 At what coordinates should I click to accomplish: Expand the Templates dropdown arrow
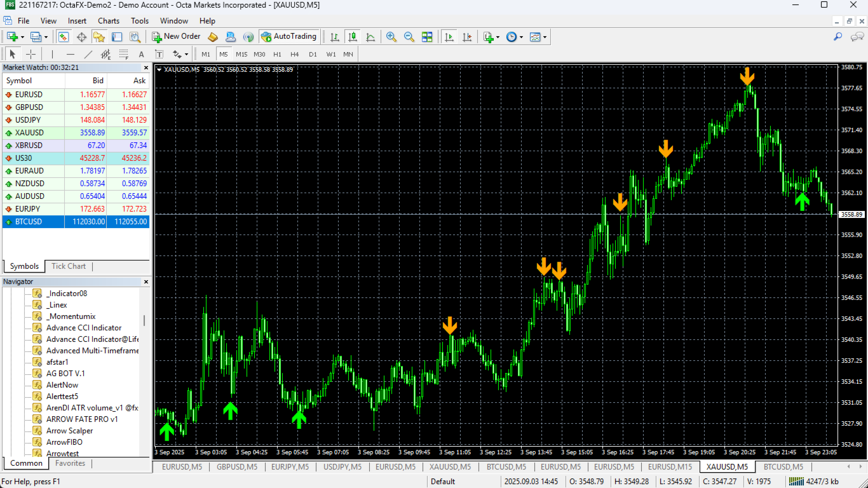pos(545,37)
